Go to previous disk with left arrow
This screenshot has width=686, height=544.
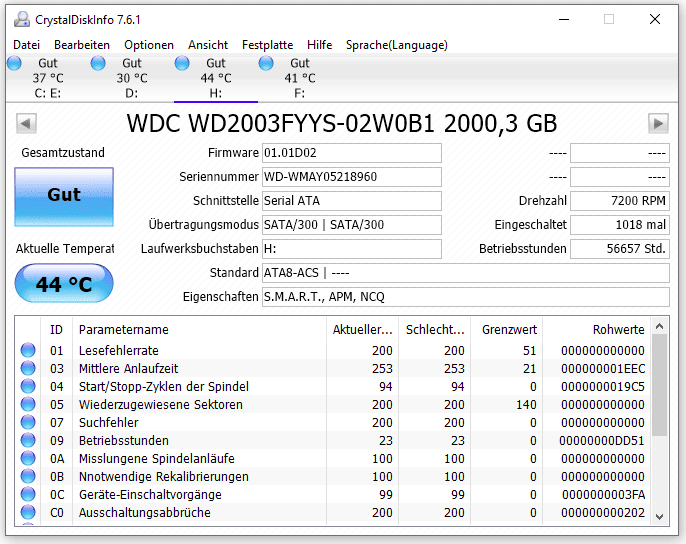click(26, 123)
